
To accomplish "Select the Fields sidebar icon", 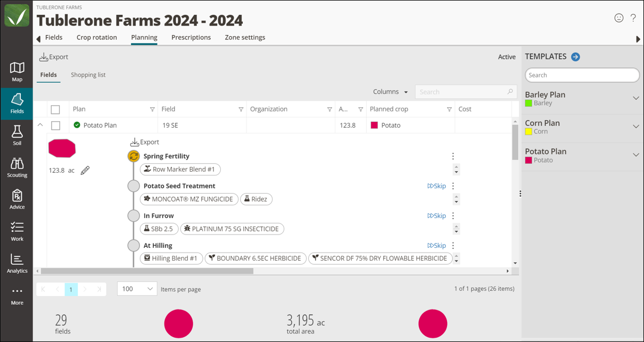I will (x=17, y=104).
